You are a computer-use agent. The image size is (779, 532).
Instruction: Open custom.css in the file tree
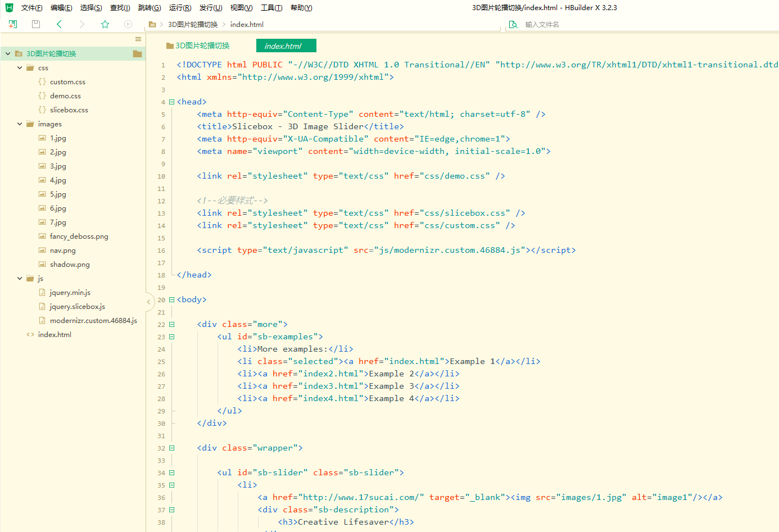[67, 82]
